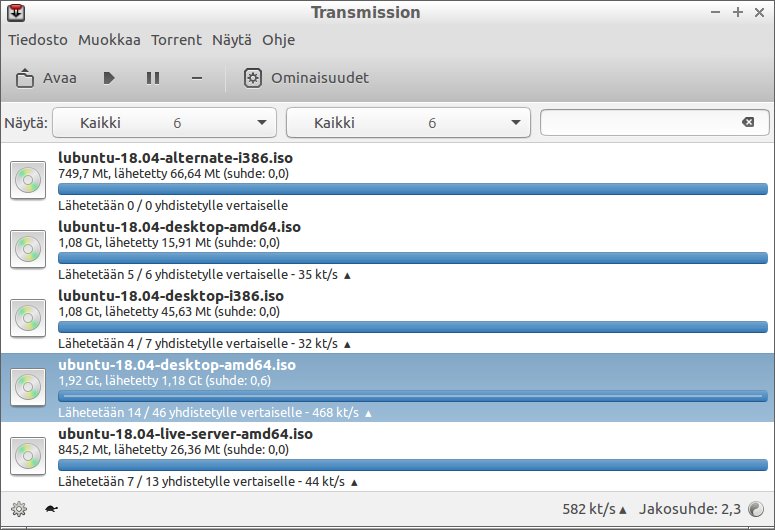Click progress bar of ubuntu-18.04-desktop-amd64.iso
775x530 pixels.
point(413,396)
